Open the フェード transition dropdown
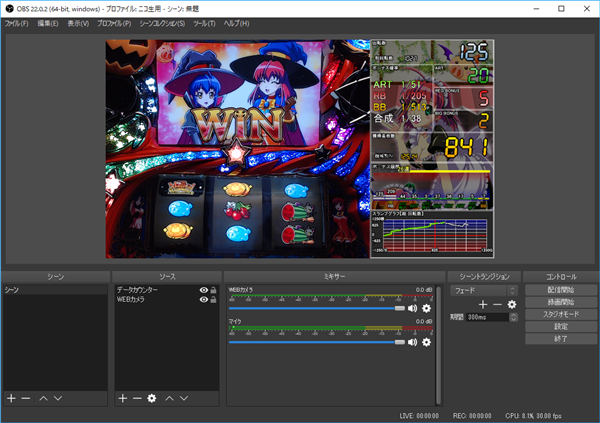Viewport: 600px width, 423px height. 484,291
